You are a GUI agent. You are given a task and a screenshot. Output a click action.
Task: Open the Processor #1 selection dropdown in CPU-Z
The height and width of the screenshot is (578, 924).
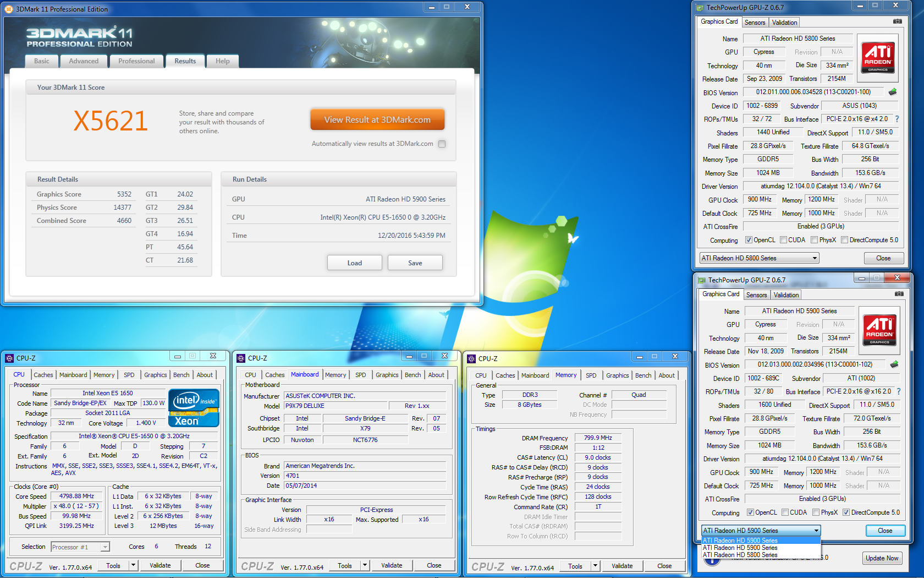80,547
